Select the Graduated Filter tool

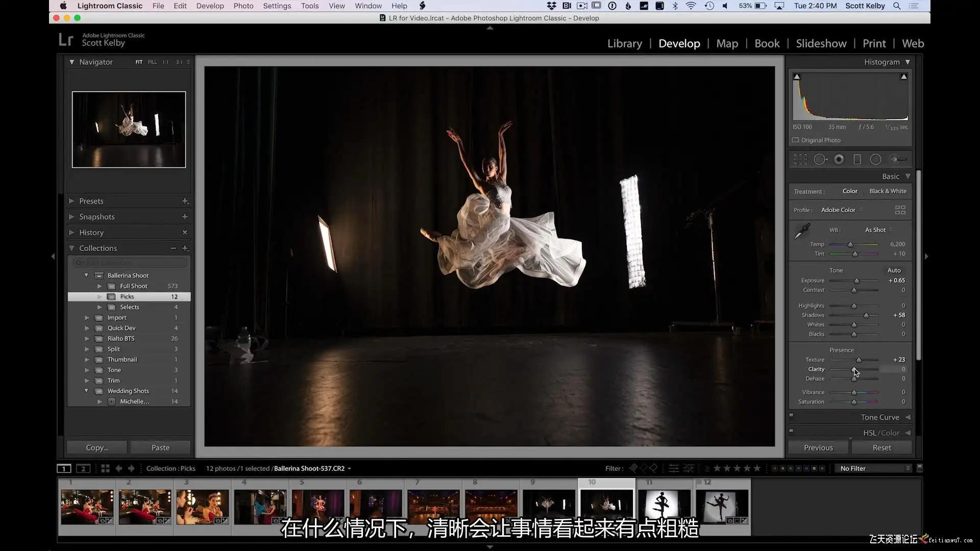pyautogui.click(x=857, y=160)
